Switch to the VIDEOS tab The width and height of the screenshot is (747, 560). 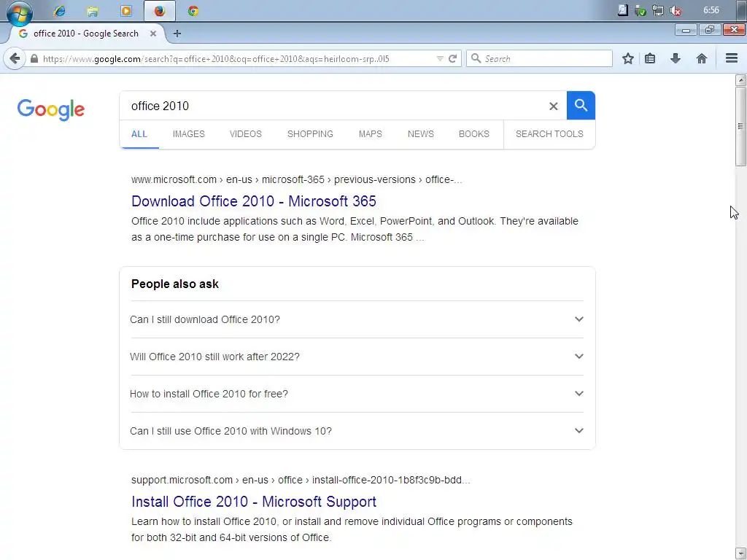(x=245, y=134)
